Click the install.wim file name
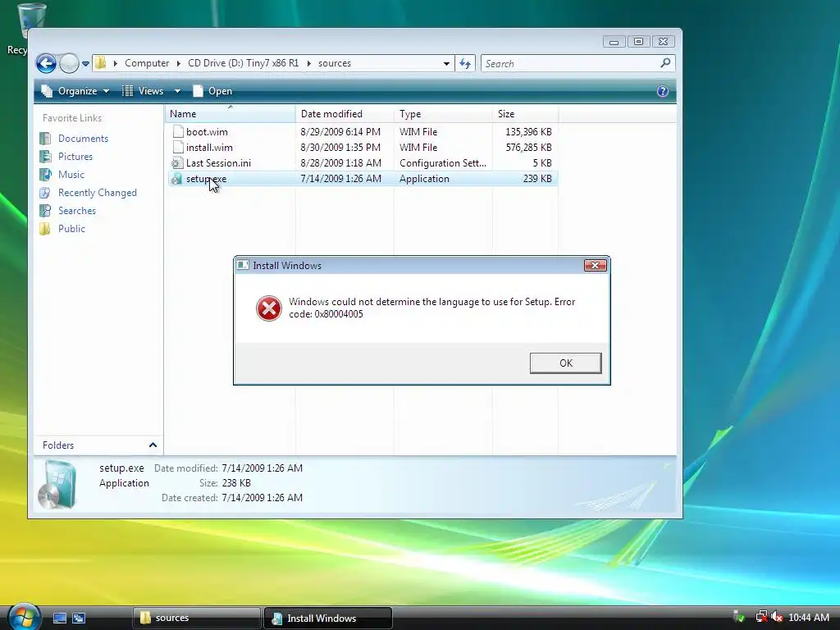 (209, 148)
